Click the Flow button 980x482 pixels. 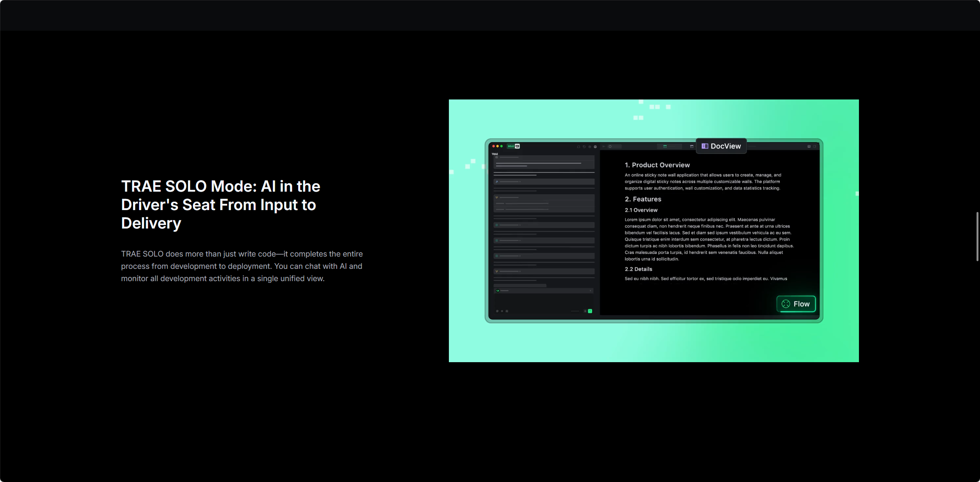(x=796, y=304)
